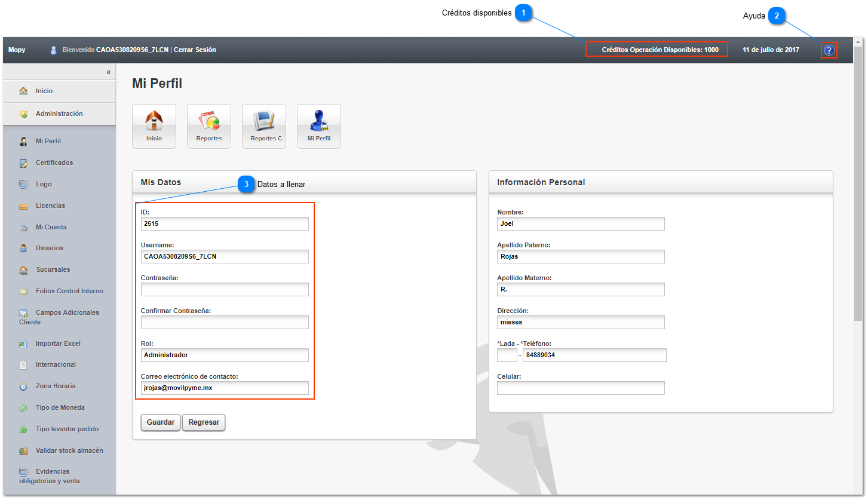
Task: Click the Mopy brand name
Action: (x=17, y=50)
